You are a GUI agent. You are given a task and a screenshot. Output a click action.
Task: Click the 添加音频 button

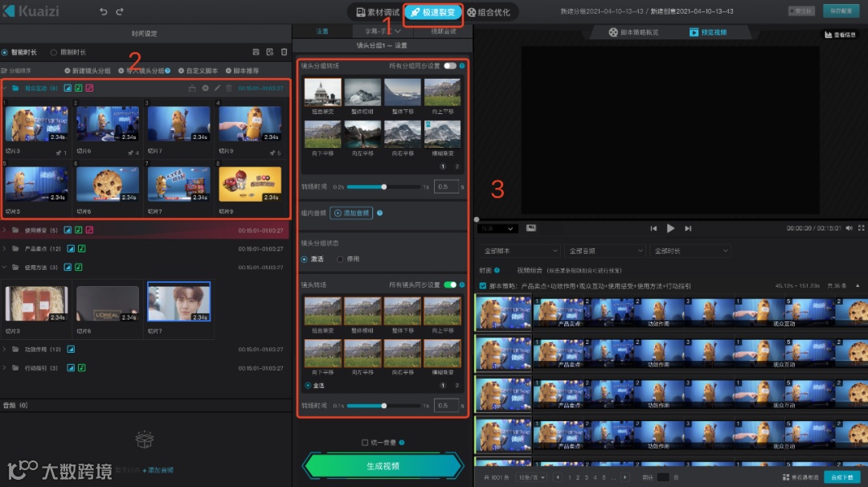[351, 213]
